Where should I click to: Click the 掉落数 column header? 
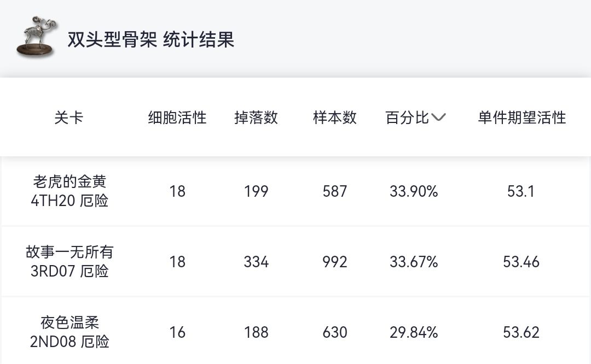click(256, 118)
